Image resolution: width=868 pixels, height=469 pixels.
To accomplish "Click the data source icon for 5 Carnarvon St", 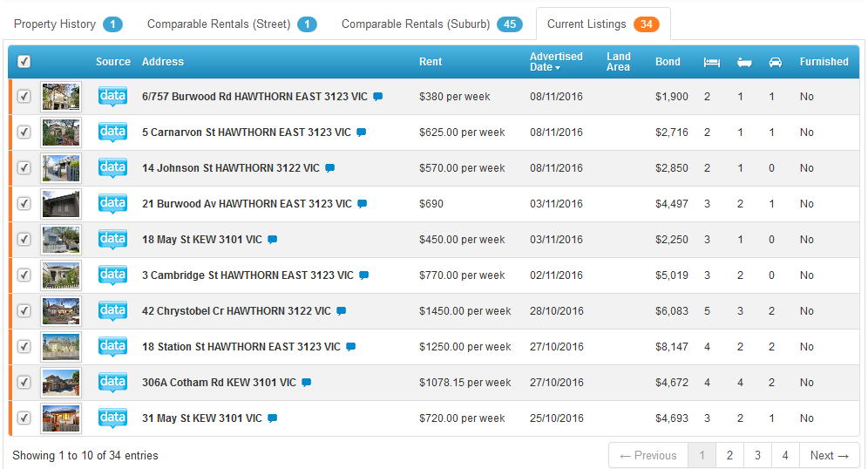I will (x=112, y=133).
